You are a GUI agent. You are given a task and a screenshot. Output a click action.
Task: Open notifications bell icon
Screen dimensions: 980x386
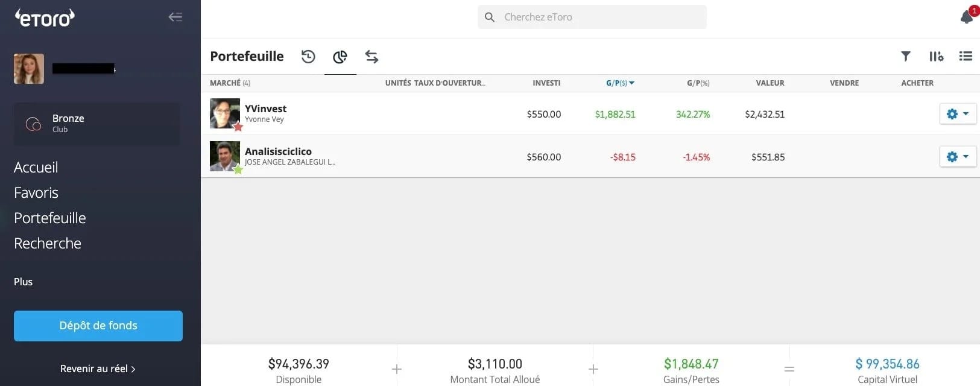click(x=967, y=17)
